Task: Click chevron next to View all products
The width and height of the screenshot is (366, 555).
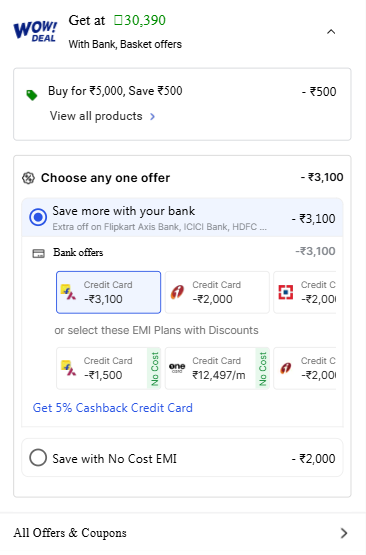Action: [x=152, y=116]
